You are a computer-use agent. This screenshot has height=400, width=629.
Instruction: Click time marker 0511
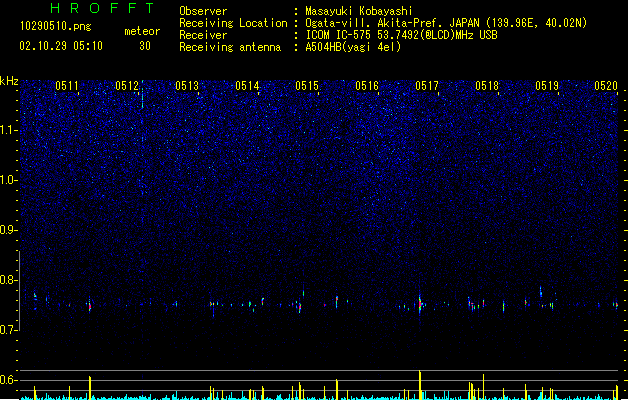pos(67,86)
